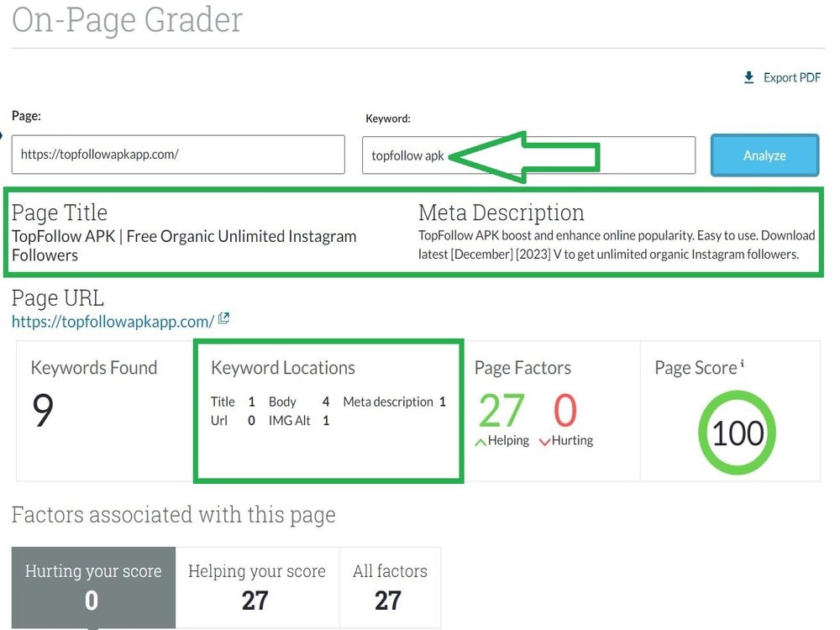The width and height of the screenshot is (840, 630).
Task: Click the 'Meta description 1' keyword location
Action: point(394,402)
